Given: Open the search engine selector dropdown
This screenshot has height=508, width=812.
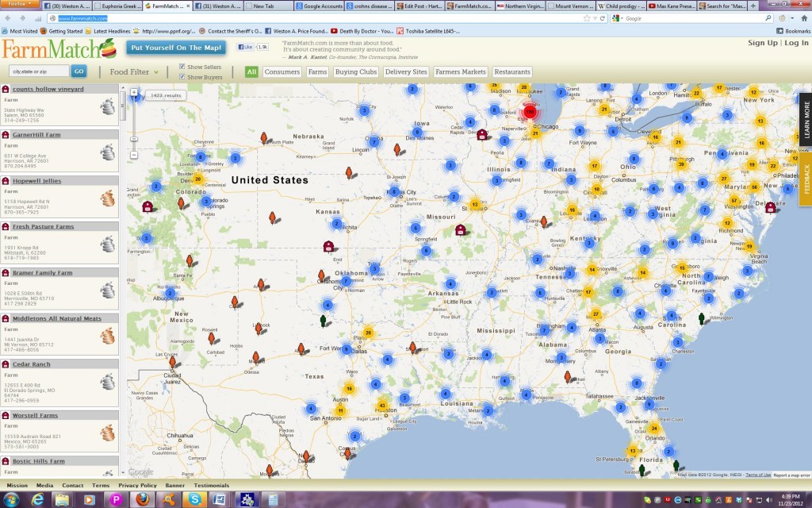Looking at the screenshot, I should pos(619,18).
